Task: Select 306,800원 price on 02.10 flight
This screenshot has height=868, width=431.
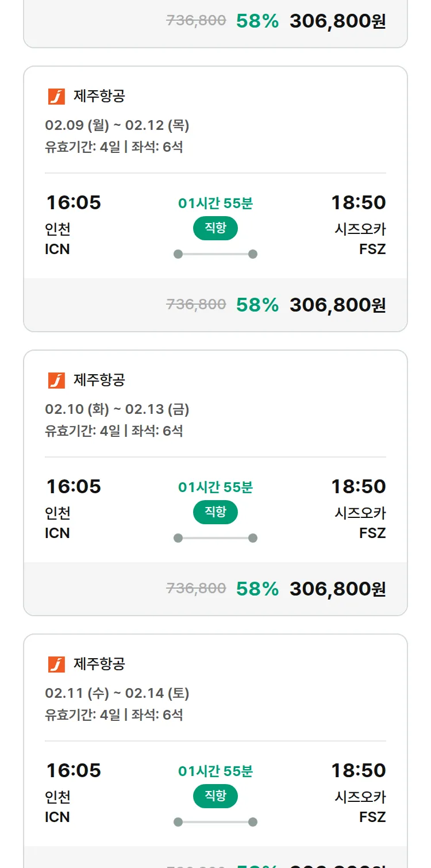Action: pos(337,589)
